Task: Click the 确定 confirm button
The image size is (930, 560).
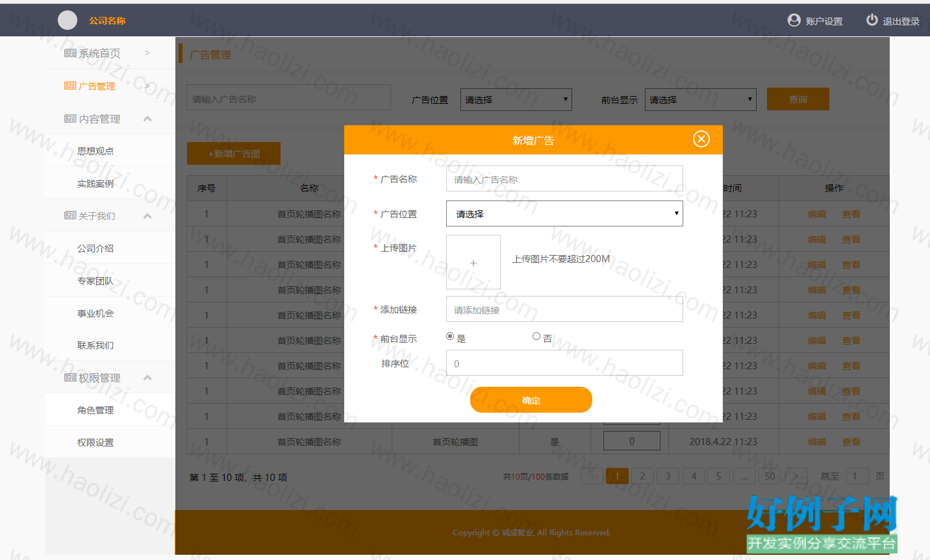Action: [531, 400]
